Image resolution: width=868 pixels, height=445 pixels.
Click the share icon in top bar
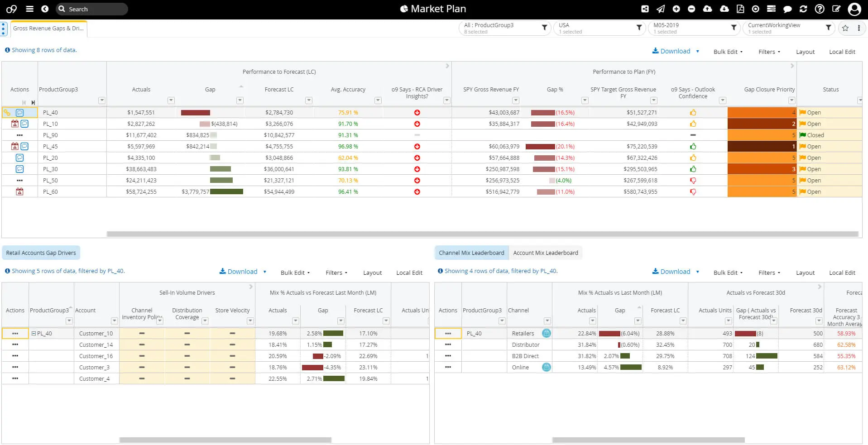pyautogui.click(x=645, y=9)
